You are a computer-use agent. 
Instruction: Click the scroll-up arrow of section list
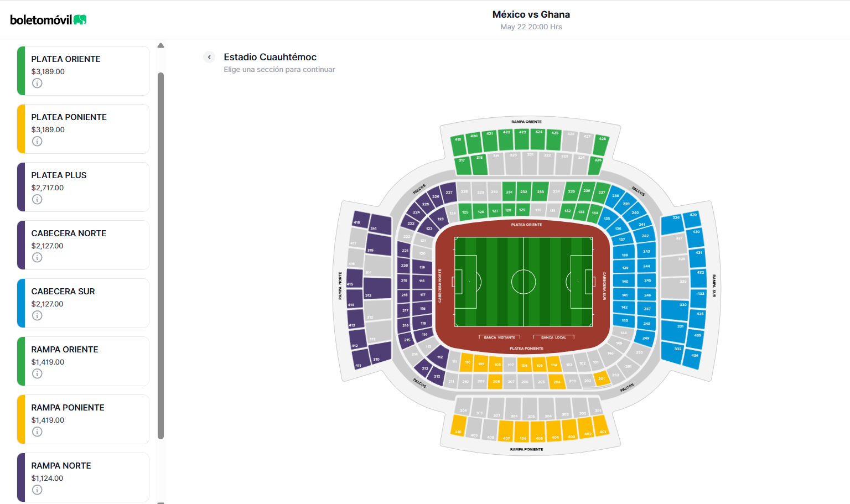point(160,45)
